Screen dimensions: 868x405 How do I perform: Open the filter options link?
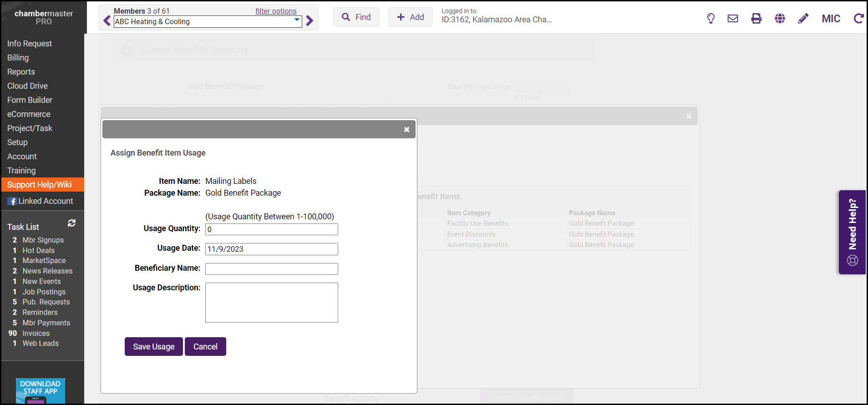coord(276,11)
